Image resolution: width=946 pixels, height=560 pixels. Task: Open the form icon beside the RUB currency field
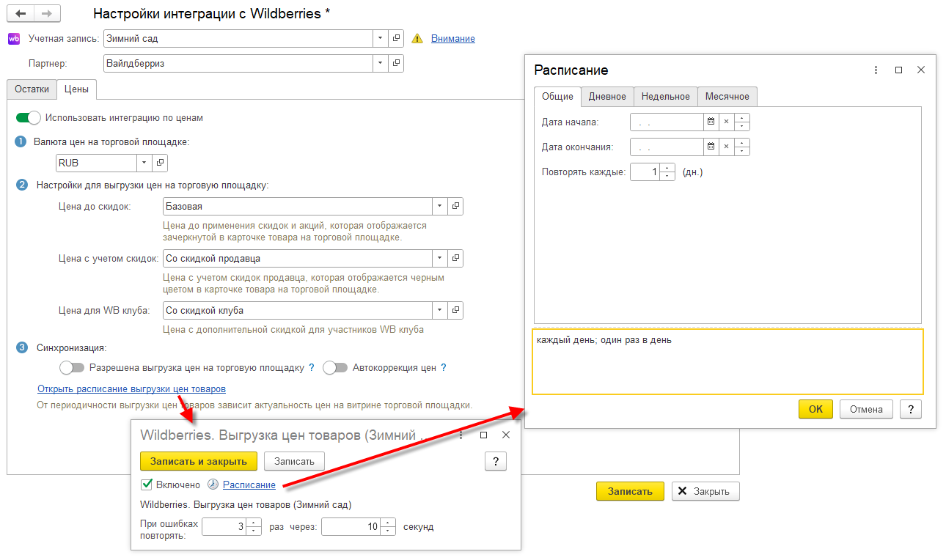[161, 163]
